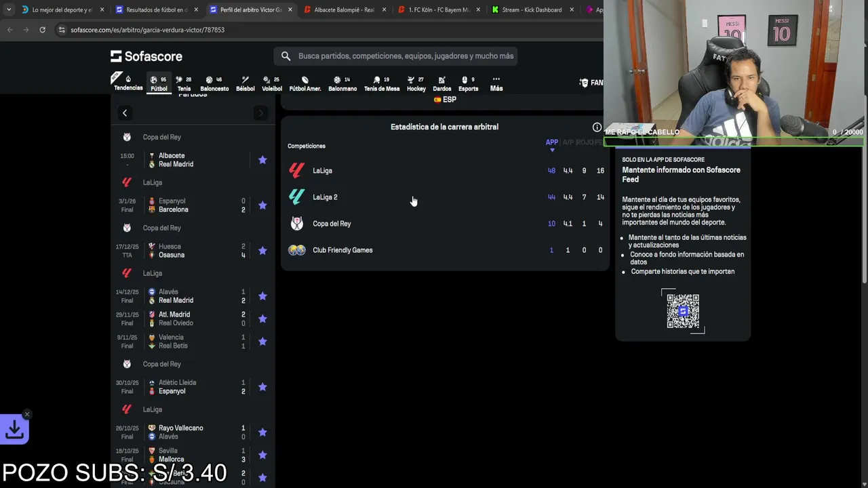Open the browser tab search dropdown
868x488 pixels.
(x=8, y=9)
